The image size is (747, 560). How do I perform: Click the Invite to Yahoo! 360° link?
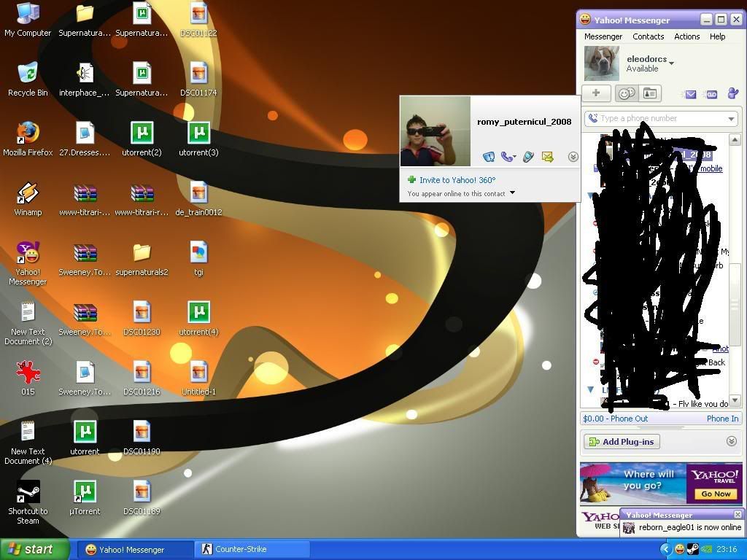[457, 180]
